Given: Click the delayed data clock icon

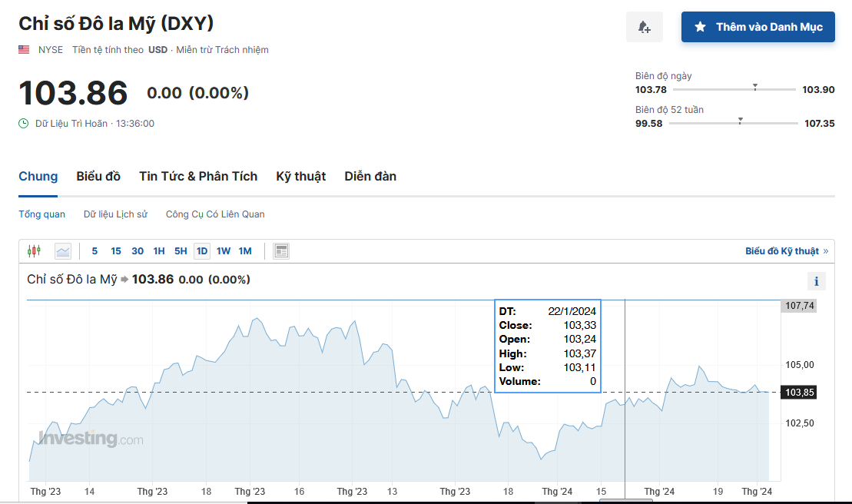Looking at the screenshot, I should coord(24,123).
